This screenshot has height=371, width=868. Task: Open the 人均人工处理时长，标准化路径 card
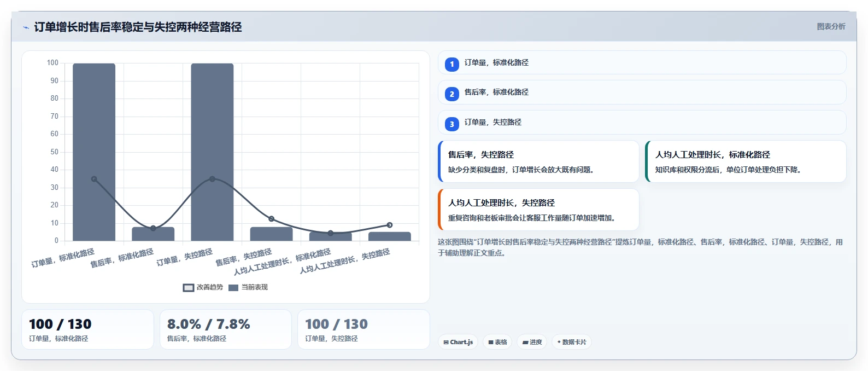746,161
